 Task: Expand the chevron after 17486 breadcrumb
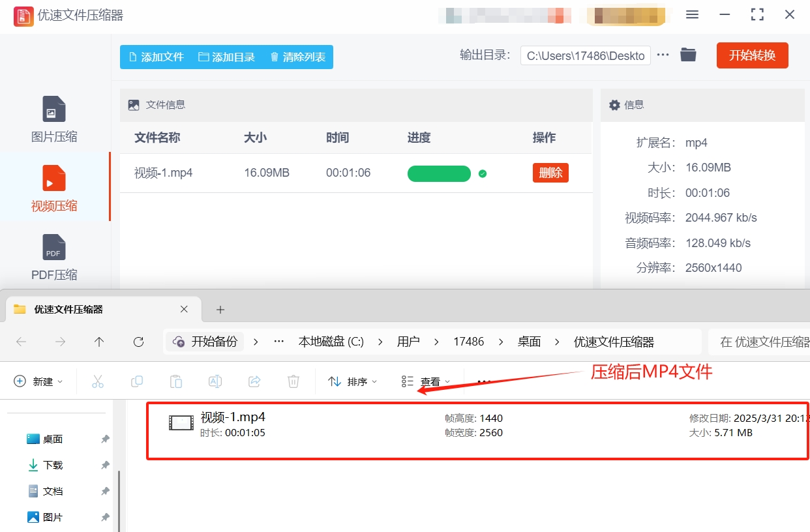[501, 342]
